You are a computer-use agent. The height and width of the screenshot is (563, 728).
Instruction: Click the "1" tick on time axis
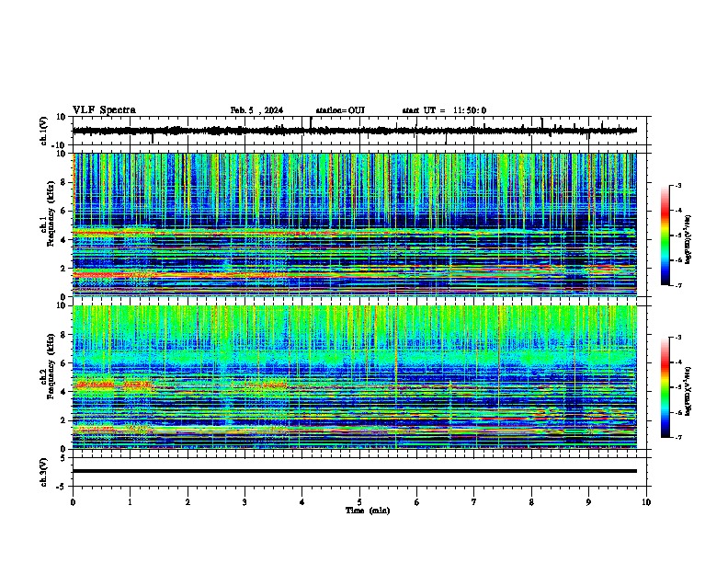pyautogui.click(x=130, y=502)
